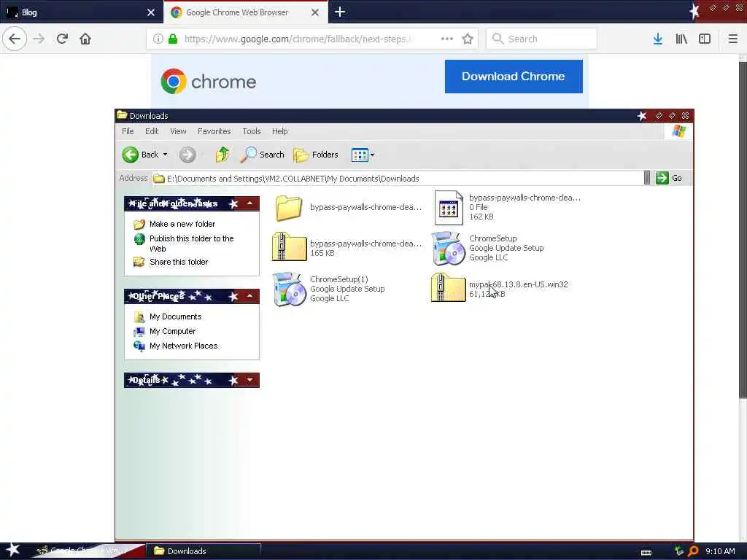Click the Explorer Address path field

(398, 178)
